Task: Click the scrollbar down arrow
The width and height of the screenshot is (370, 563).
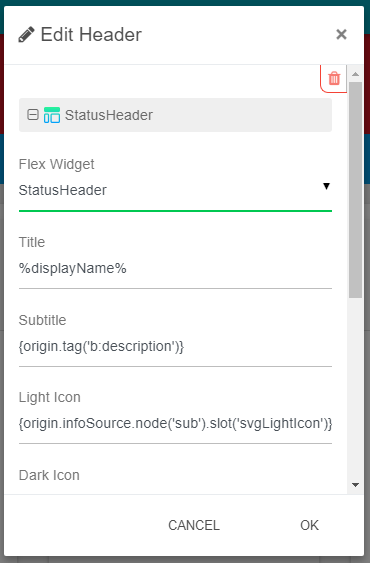Action: click(x=356, y=485)
